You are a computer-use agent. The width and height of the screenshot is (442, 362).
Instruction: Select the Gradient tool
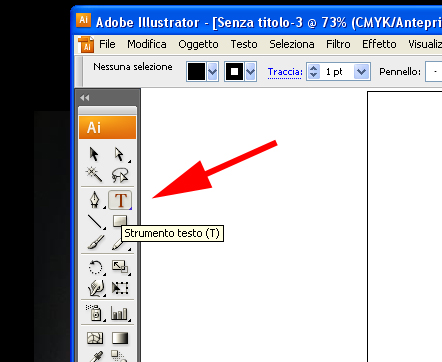[x=120, y=338]
